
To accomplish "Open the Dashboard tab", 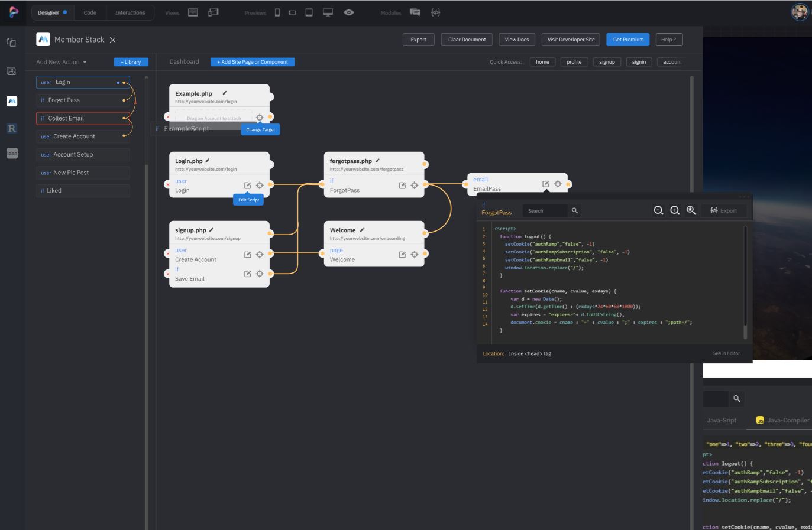I will (185, 62).
